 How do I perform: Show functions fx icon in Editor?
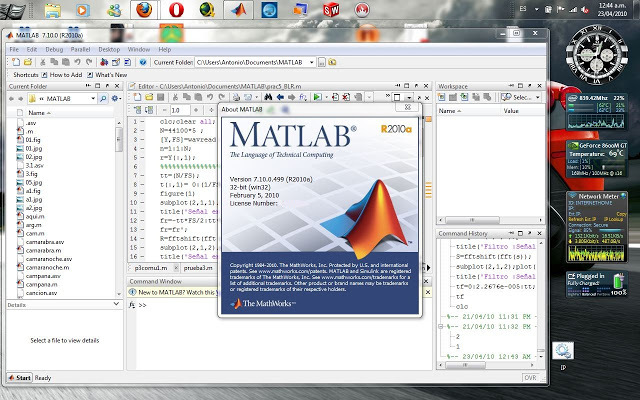[303, 97]
